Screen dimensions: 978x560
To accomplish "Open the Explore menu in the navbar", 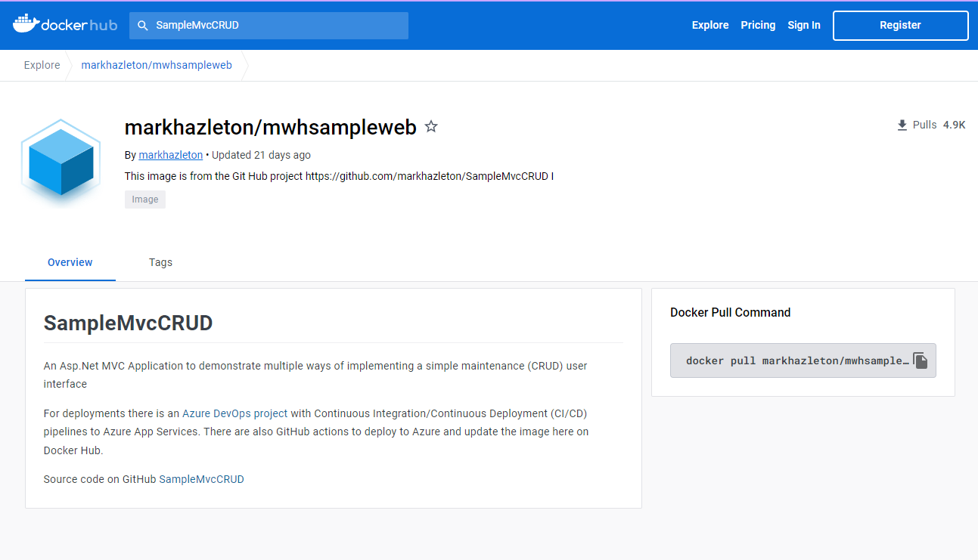I will 709,25.
